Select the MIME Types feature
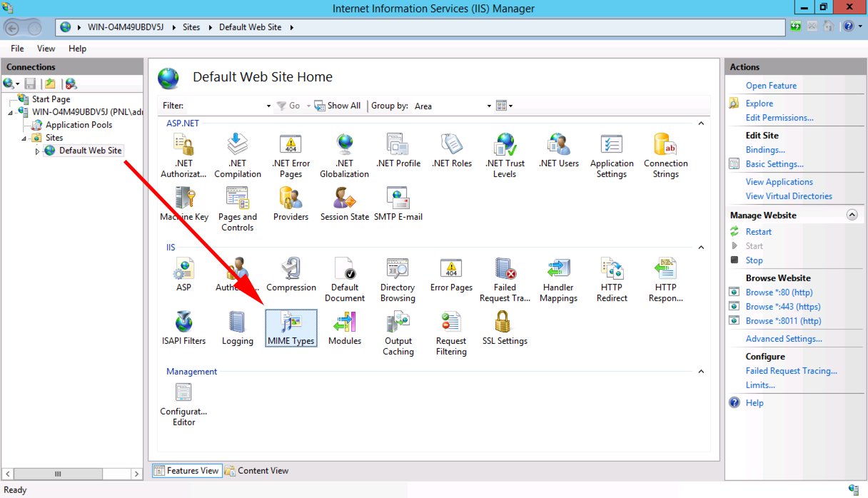Viewport: 868px width, 498px height. [291, 328]
